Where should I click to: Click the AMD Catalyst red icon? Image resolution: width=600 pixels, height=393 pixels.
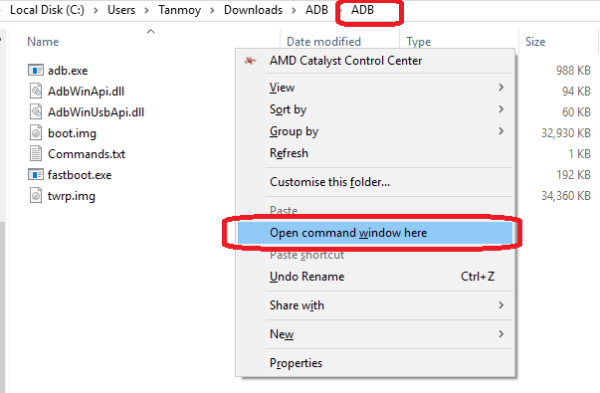coord(250,60)
